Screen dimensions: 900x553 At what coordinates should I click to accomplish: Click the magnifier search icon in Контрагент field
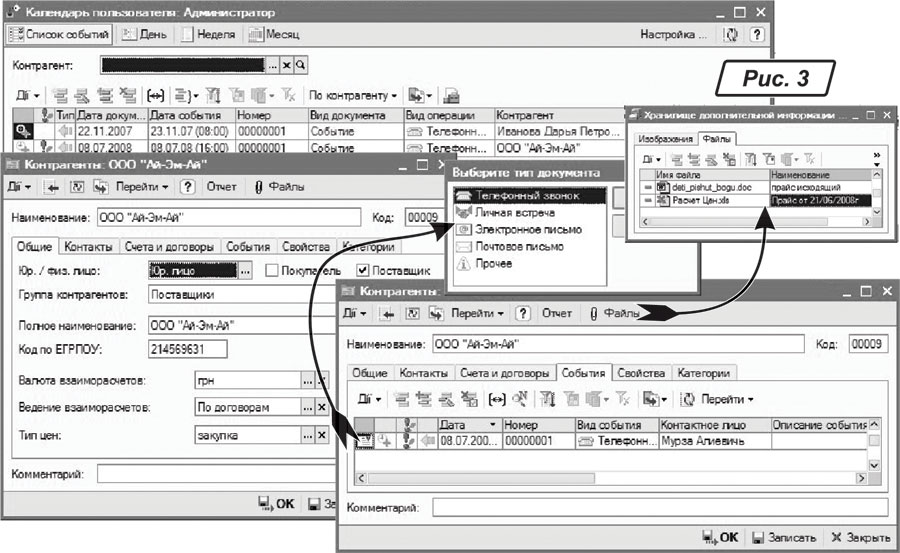click(x=300, y=65)
